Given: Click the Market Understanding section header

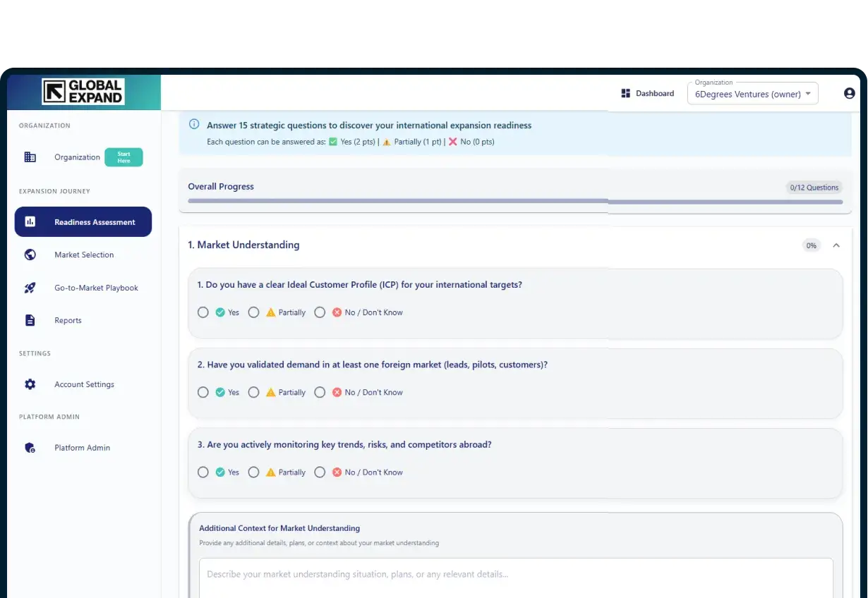Looking at the screenshot, I should (x=243, y=245).
